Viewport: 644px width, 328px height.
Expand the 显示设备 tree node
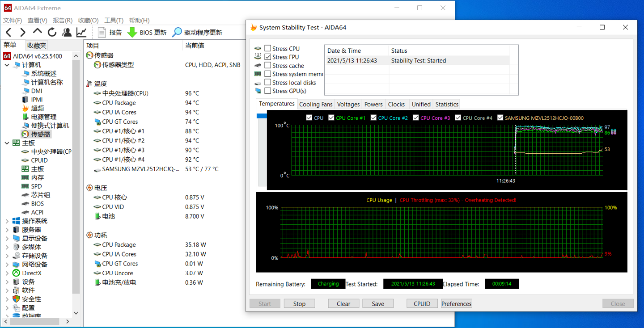click(x=7, y=238)
